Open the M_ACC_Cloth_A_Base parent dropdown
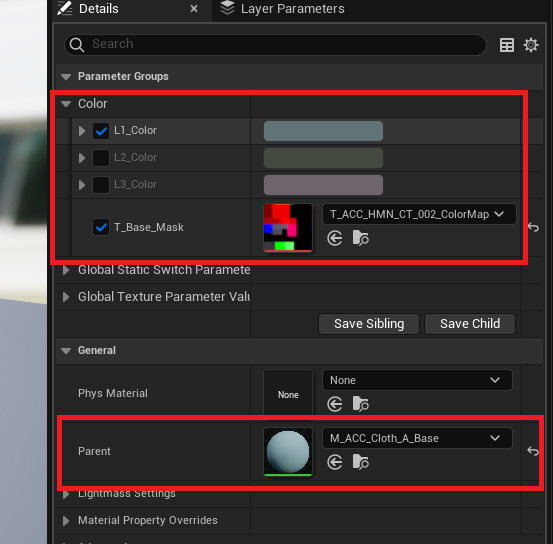The height and width of the screenshot is (544, 553). tap(417, 438)
